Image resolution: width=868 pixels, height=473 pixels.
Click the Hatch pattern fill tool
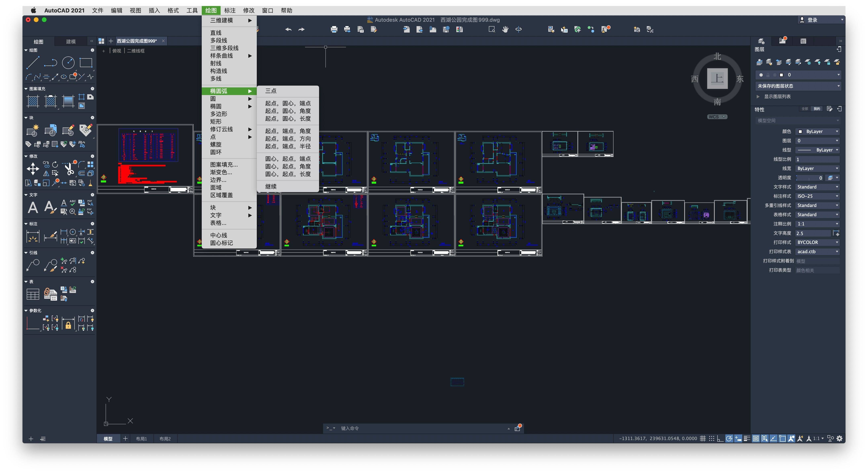33,101
